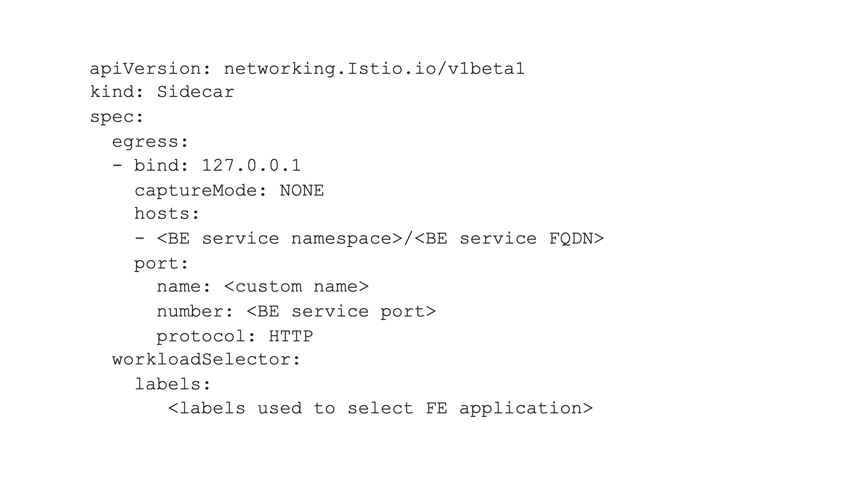Click the hosts: key
The image size is (855, 504).
[x=167, y=214]
